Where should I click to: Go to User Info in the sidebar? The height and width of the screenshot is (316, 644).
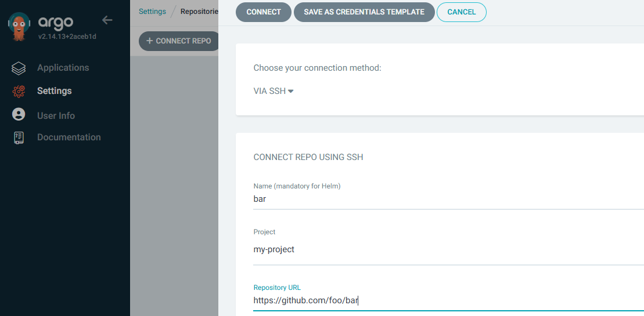pyautogui.click(x=56, y=115)
